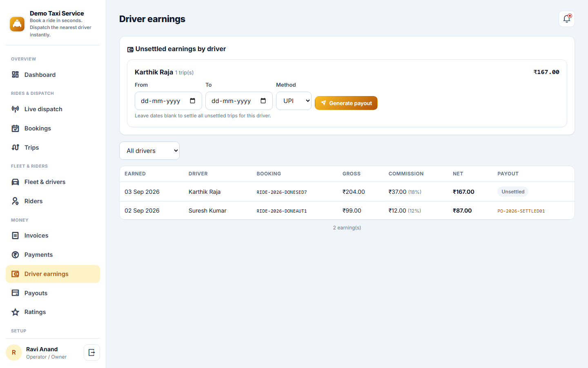Screen dimensions: 588x368
Task: Click the Bookings calendar icon
Action: tap(15, 128)
